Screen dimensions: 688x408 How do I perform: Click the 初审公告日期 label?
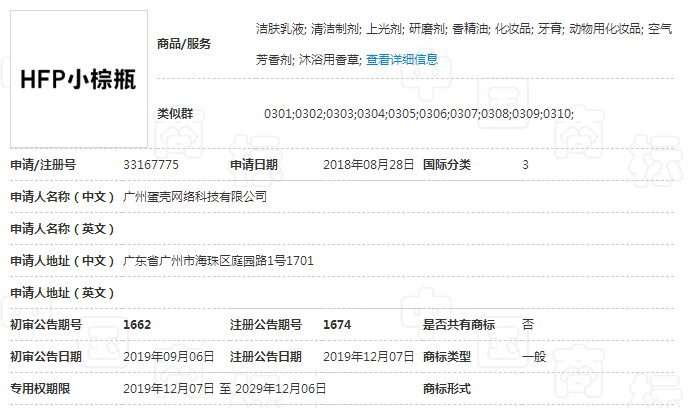(x=46, y=357)
